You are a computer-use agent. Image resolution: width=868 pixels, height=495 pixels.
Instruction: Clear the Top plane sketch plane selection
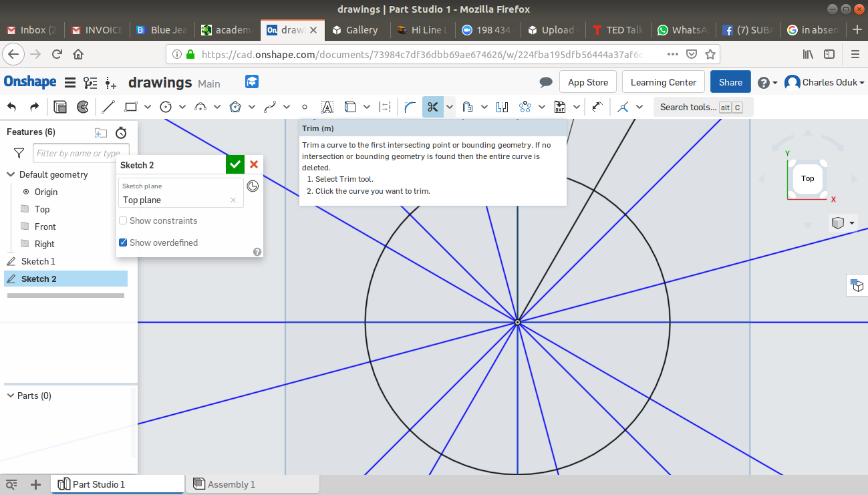(233, 200)
